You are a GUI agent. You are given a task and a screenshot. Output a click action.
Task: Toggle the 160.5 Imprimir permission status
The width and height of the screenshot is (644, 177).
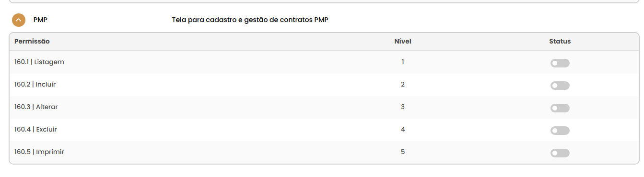click(560, 153)
